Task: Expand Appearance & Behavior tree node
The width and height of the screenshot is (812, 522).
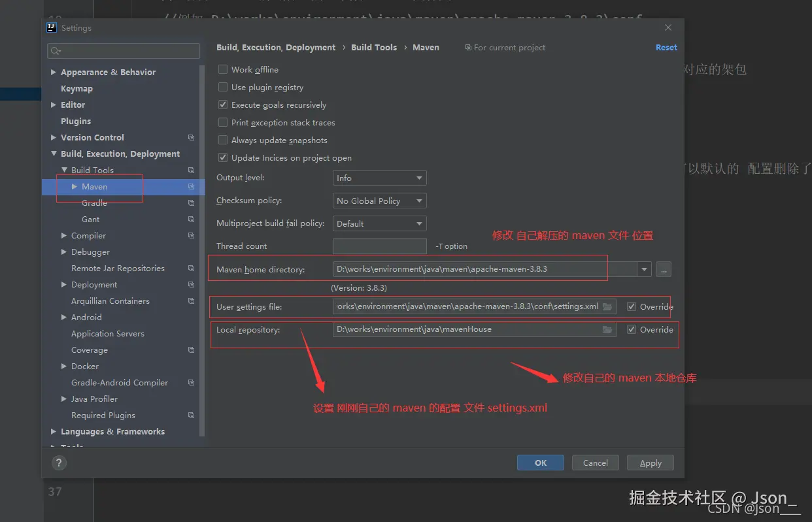Action: pyautogui.click(x=54, y=72)
